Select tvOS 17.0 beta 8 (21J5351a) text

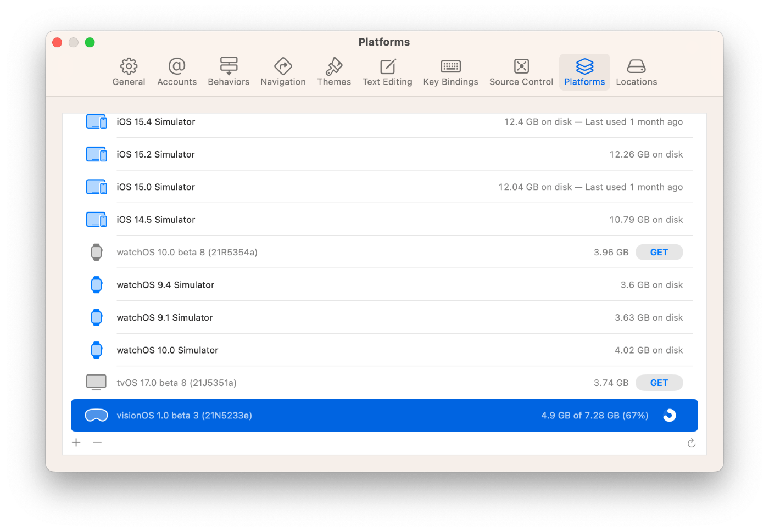(x=177, y=383)
